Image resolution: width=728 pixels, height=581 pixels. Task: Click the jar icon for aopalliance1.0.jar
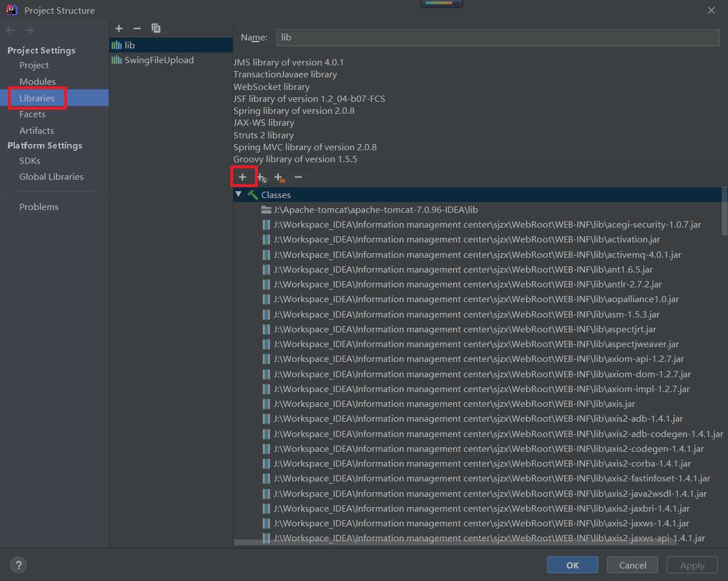(x=266, y=299)
